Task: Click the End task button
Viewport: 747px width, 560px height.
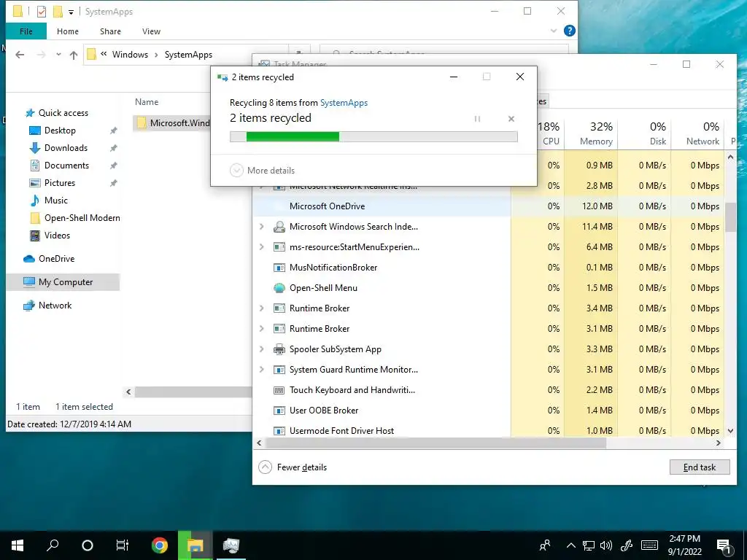Action: click(x=700, y=467)
